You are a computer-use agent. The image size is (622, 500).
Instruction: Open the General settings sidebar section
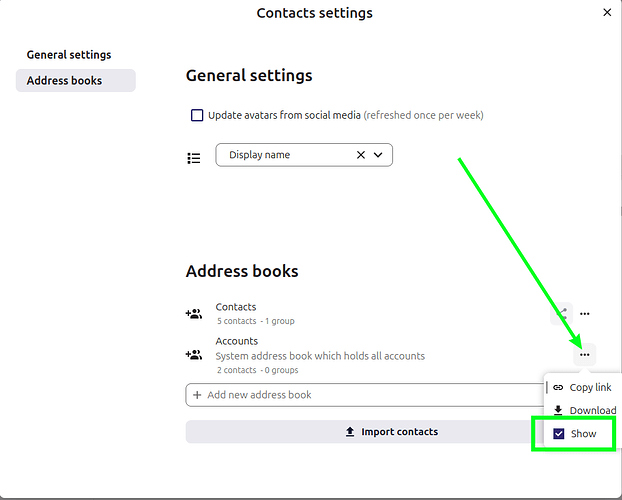point(69,55)
